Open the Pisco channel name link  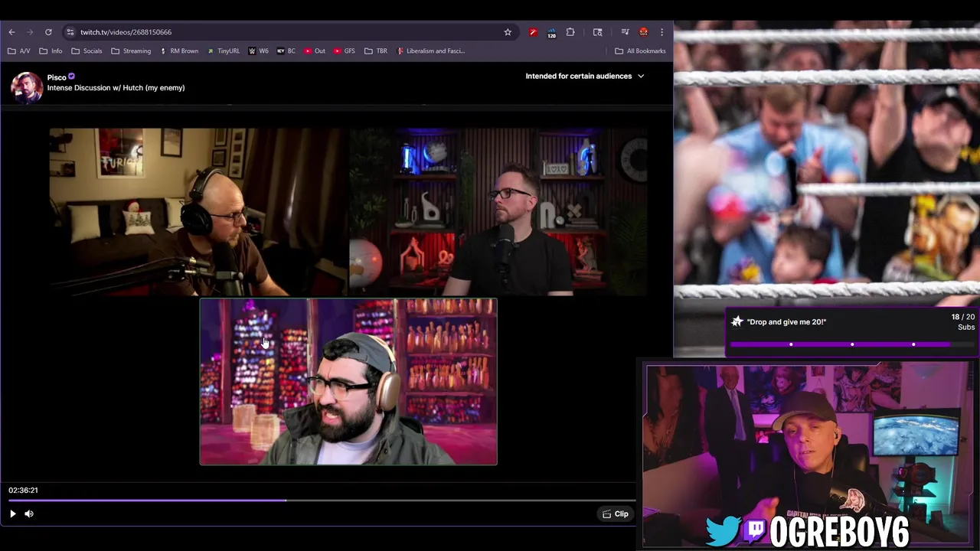[x=57, y=77]
